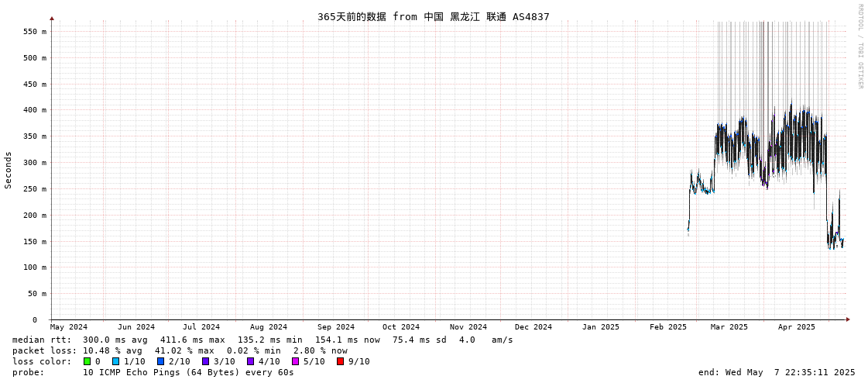Click the 'Nov 2024' x-axis label
The height and width of the screenshot is (383, 868).
point(468,327)
